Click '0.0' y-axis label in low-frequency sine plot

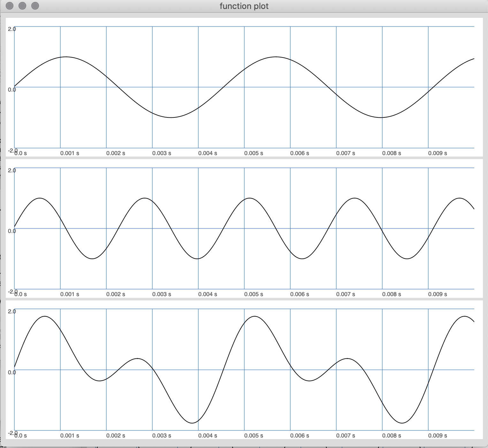(12, 90)
